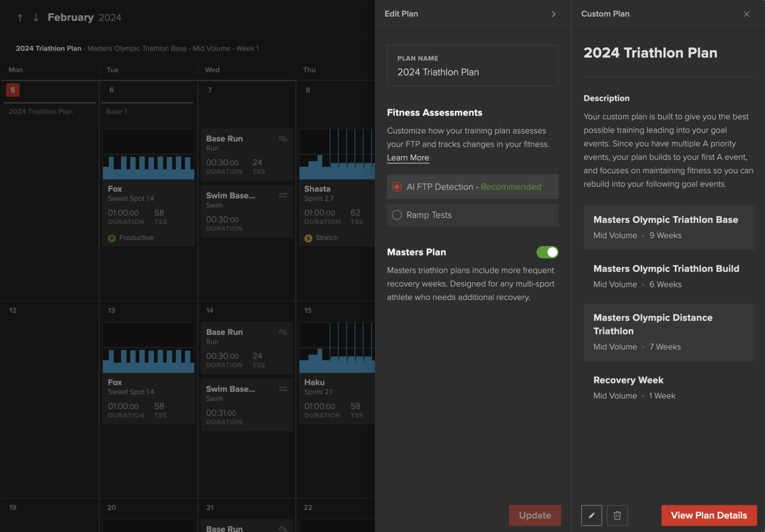Select the Recovery Week plan block

pyautogui.click(x=669, y=387)
